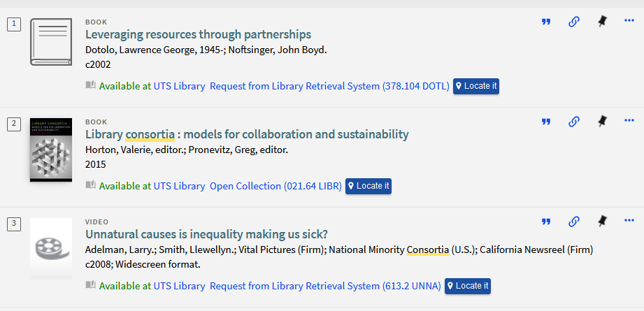The width and height of the screenshot is (644, 311).
Task: Pin Library consortia book to favorites
Action: (602, 122)
